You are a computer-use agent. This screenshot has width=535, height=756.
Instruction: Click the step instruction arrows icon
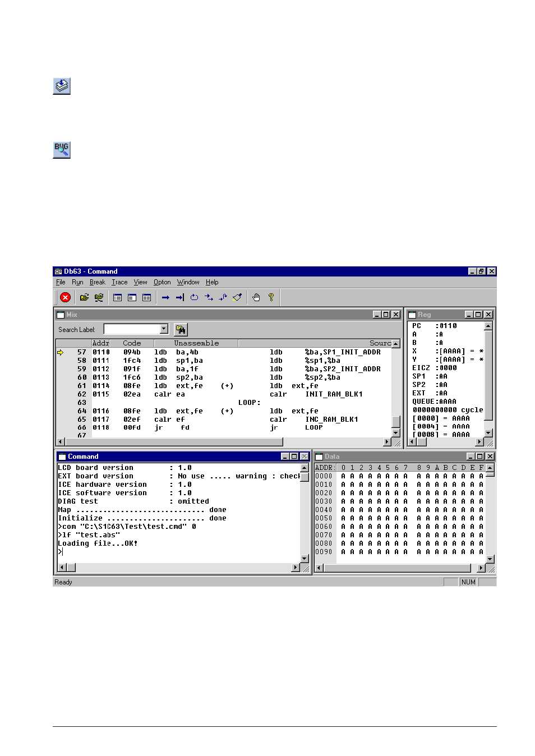click(209, 297)
